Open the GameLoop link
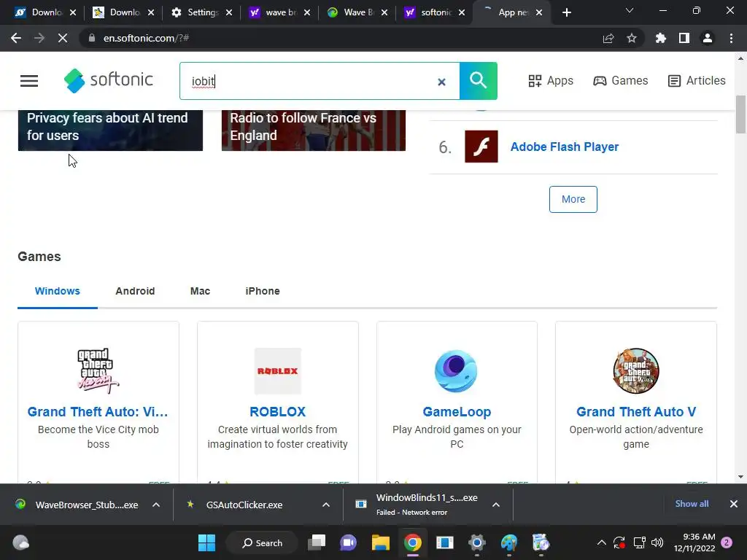The image size is (747, 560). point(457,412)
